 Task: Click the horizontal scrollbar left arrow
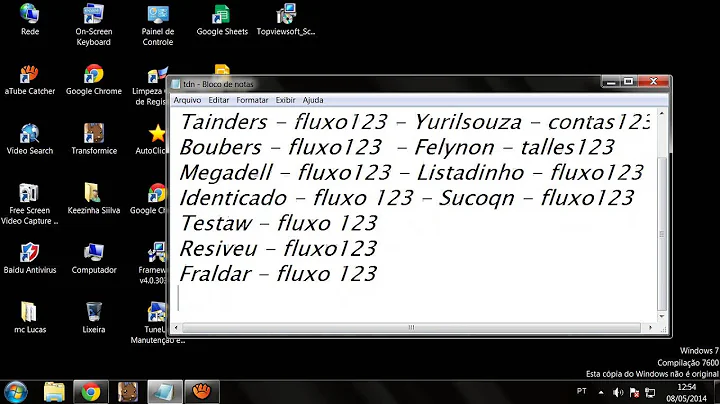[x=175, y=327]
